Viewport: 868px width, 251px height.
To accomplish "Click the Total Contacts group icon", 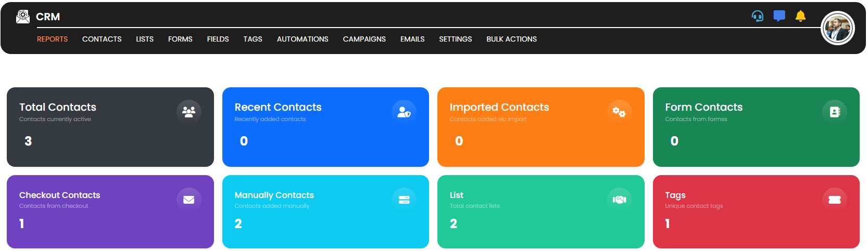I will 188,112.
